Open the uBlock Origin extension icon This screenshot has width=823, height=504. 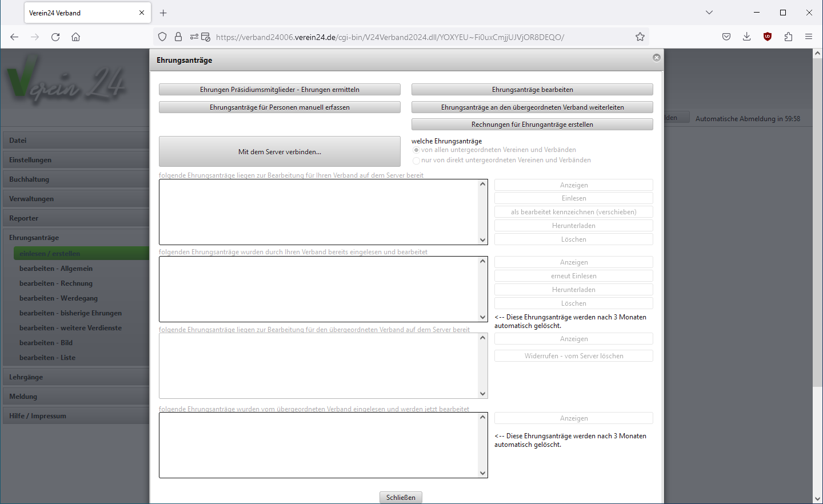pyautogui.click(x=768, y=37)
